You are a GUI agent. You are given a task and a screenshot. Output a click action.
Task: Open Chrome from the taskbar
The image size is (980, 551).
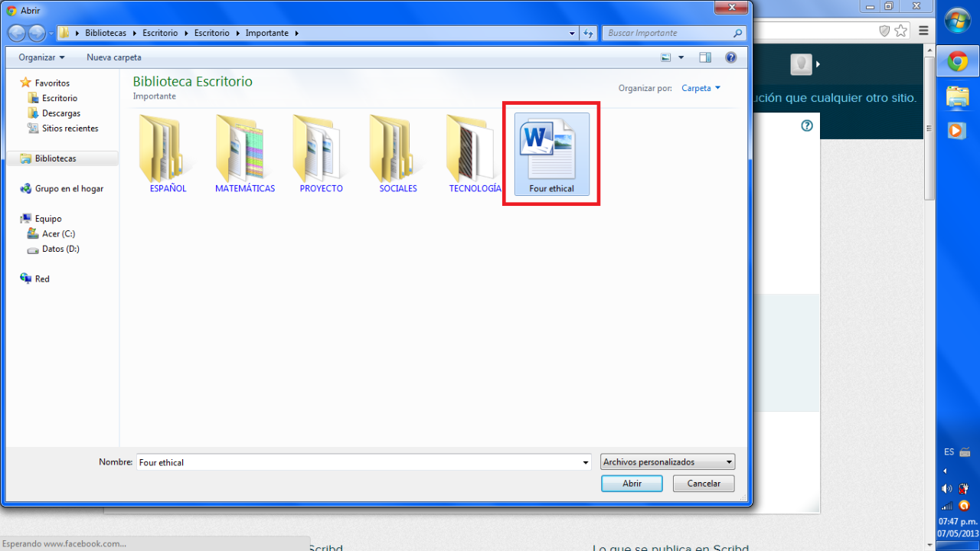[x=957, y=62]
